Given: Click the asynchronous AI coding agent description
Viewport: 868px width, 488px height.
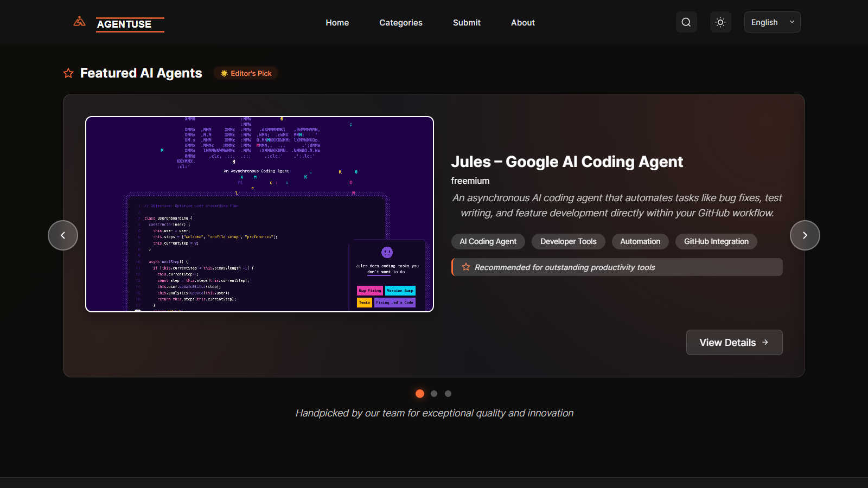Looking at the screenshot, I should (x=617, y=206).
